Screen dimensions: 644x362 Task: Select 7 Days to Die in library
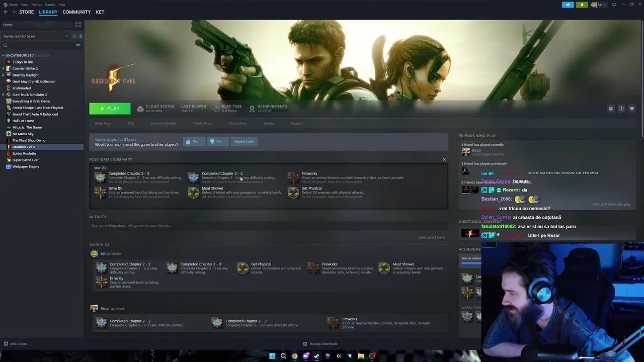pyautogui.click(x=22, y=62)
